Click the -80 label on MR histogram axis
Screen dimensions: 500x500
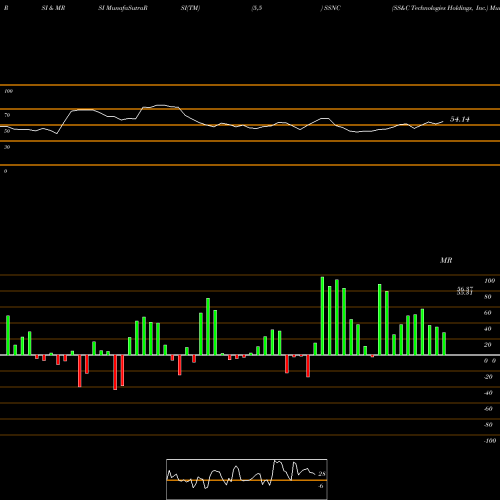coord(488,425)
